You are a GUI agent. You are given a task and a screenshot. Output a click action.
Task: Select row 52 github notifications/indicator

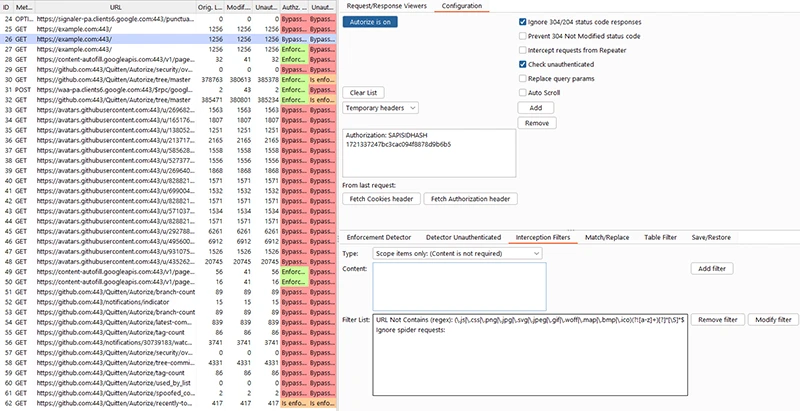(x=168, y=302)
